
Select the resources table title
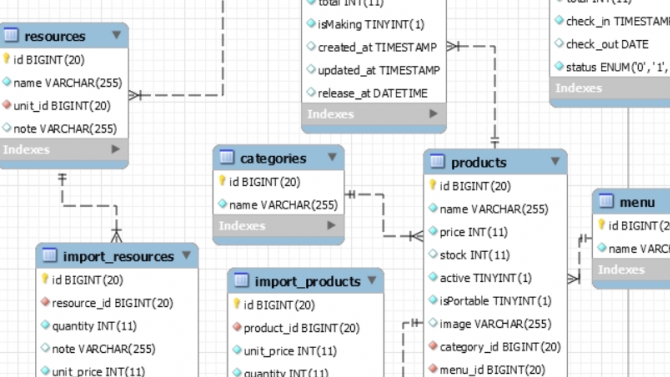pos(55,36)
